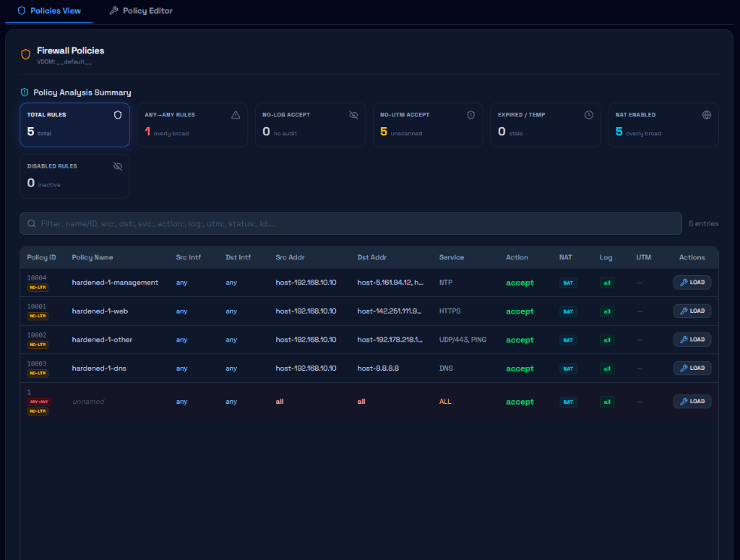The image size is (740, 560).
Task: Click the ANY-ANY badge on policy 1
Action: coord(39,402)
